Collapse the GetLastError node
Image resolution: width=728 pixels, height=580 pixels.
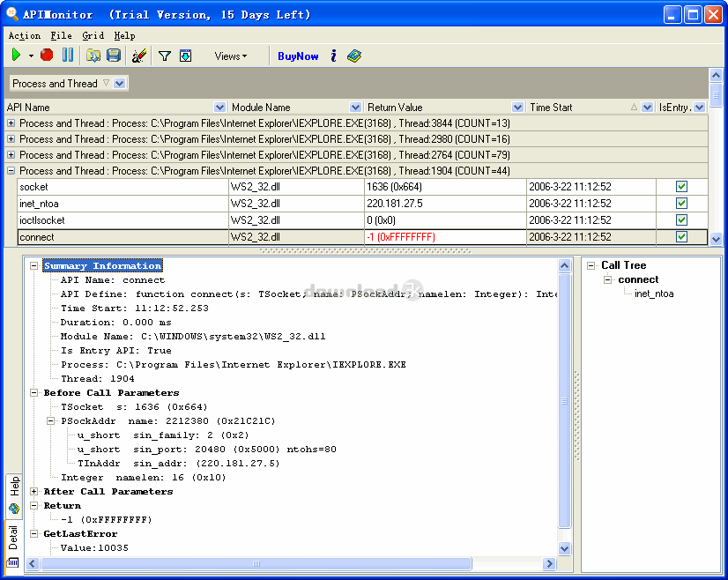click(33, 534)
